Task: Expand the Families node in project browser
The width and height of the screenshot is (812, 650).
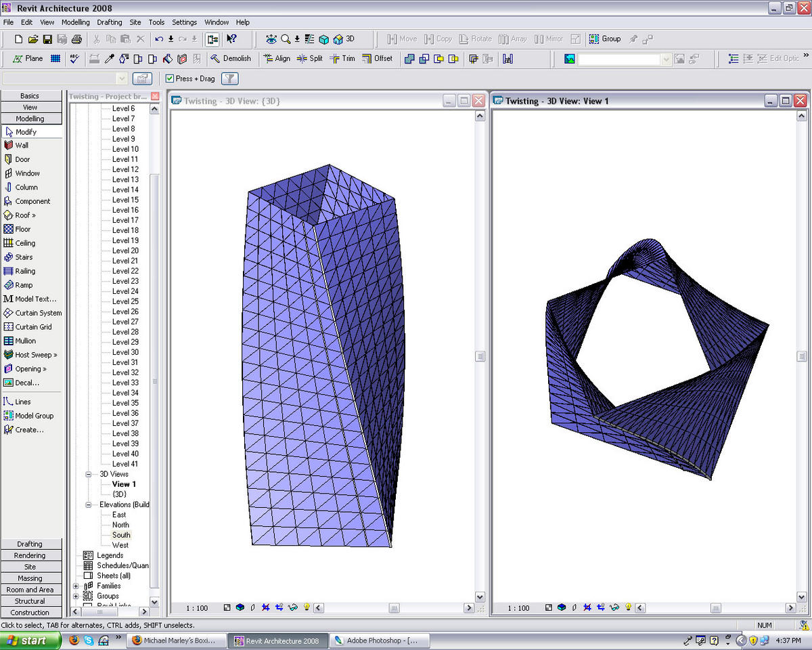Action: [x=76, y=586]
